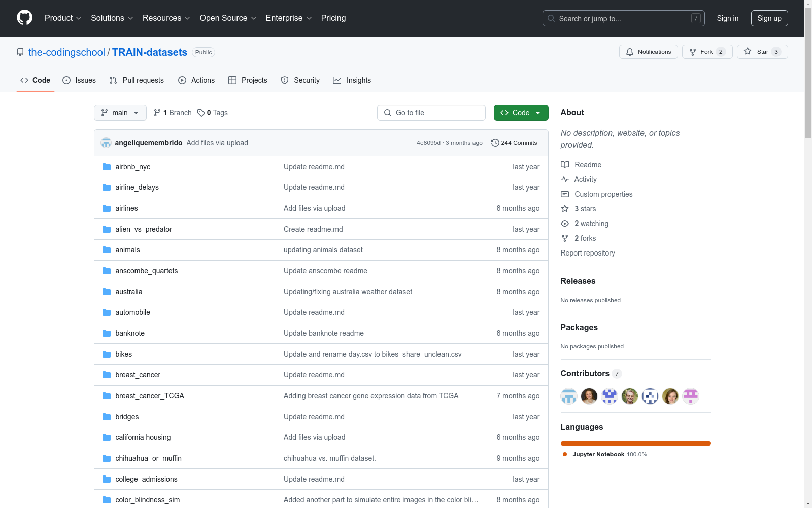Image resolution: width=812 pixels, height=508 pixels.
Task: Open the green Code dropdown button
Action: 521,113
